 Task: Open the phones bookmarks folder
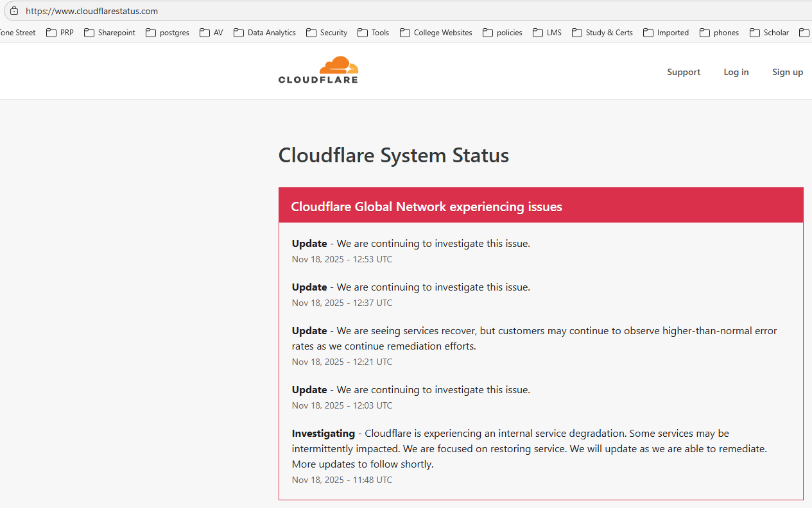point(720,33)
